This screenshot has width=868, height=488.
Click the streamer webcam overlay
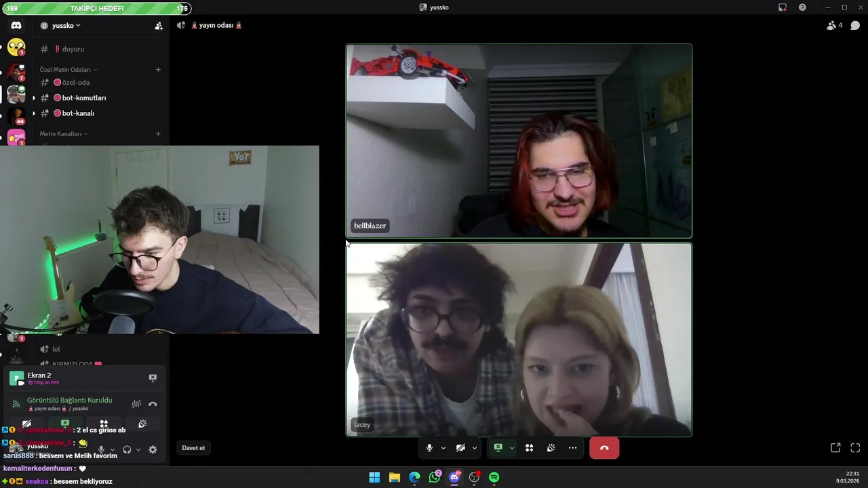[x=159, y=240]
